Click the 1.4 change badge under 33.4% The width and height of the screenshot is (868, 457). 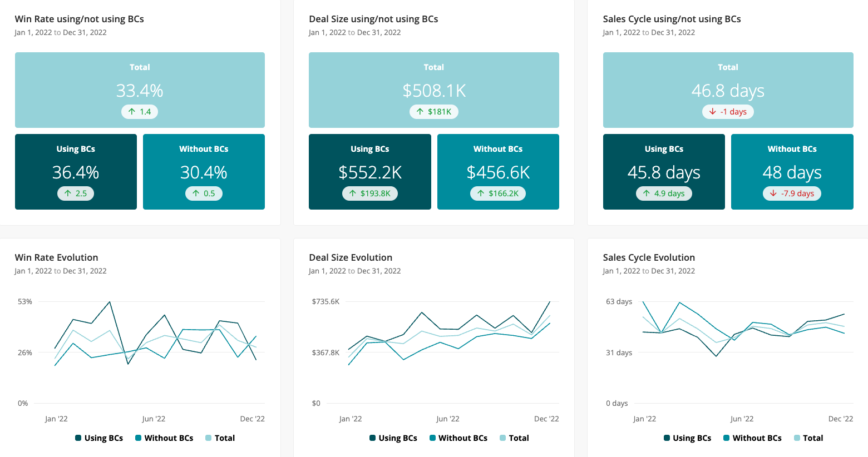[140, 112]
